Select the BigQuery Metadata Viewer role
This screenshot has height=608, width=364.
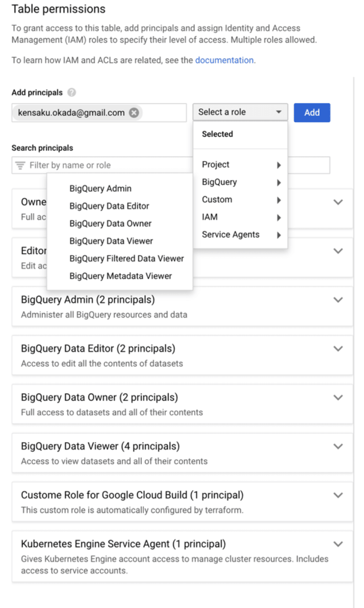coord(120,276)
